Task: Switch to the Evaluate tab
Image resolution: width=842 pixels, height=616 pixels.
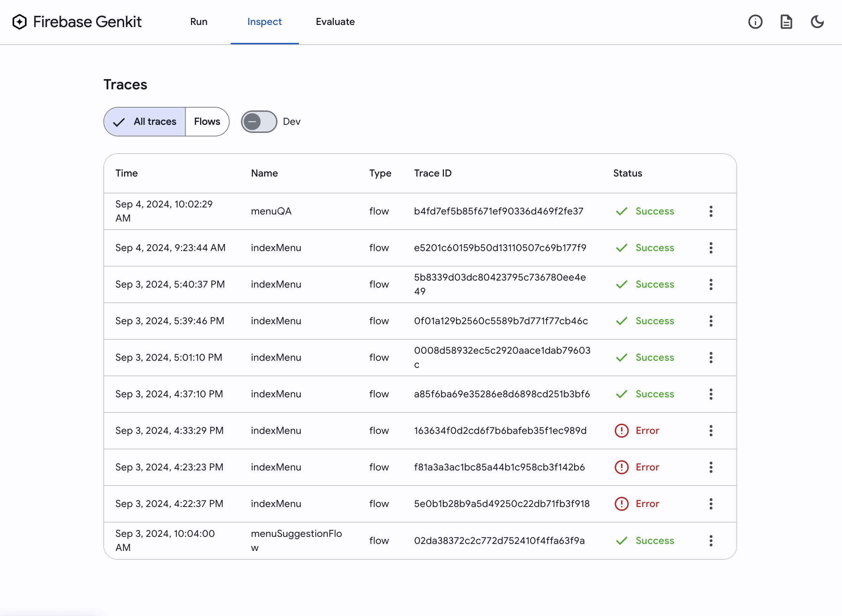Action: 335,22
